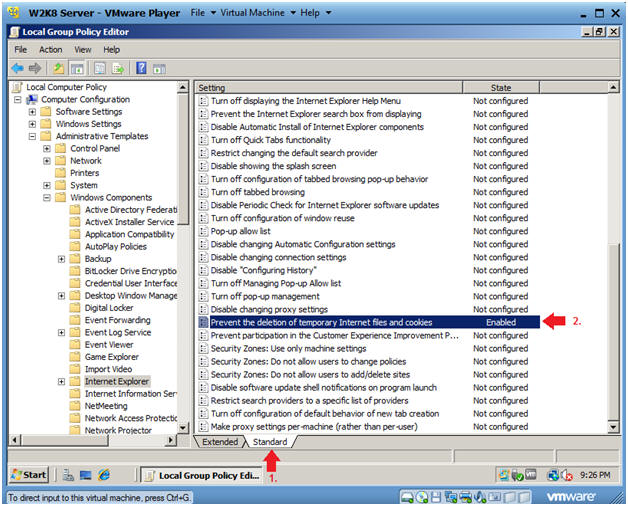Select 'Security Zones: Use only machine settings'
The height and width of the screenshot is (506, 628).
click(369, 349)
